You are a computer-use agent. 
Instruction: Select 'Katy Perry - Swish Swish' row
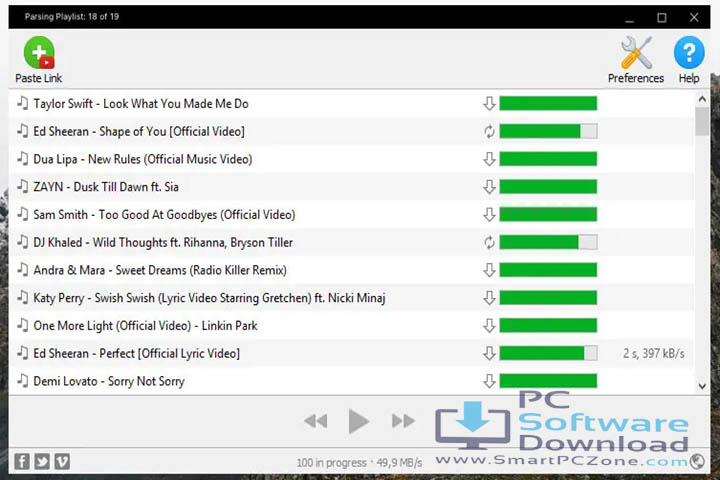point(351,298)
